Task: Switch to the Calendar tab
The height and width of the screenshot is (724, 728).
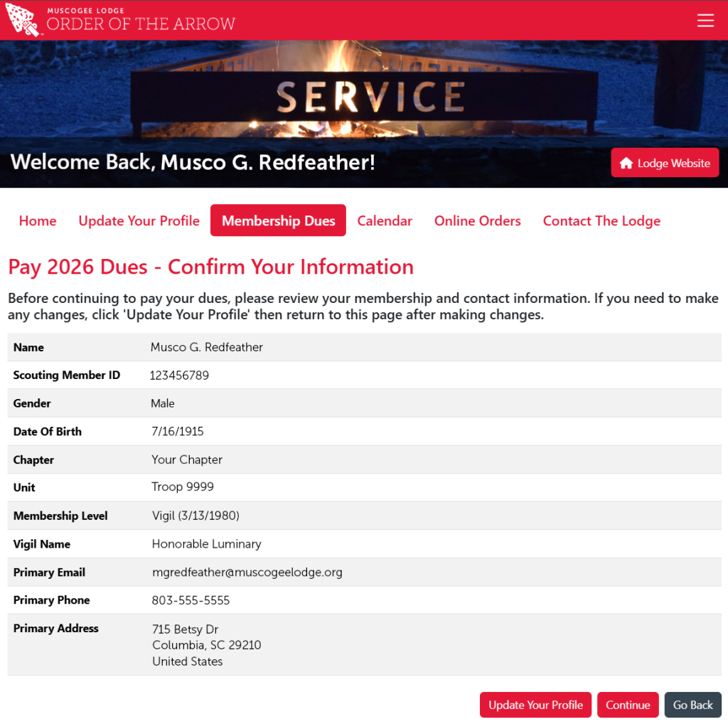Action: pyautogui.click(x=385, y=220)
